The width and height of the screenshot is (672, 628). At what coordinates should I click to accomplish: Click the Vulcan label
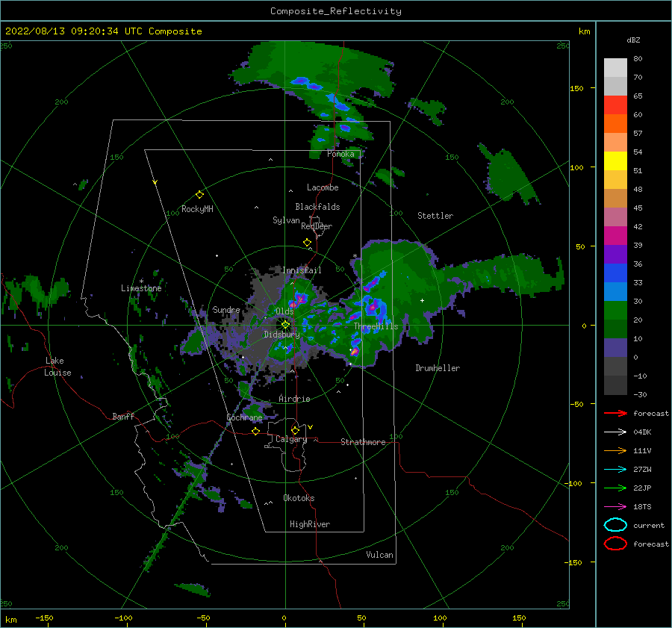(380, 555)
